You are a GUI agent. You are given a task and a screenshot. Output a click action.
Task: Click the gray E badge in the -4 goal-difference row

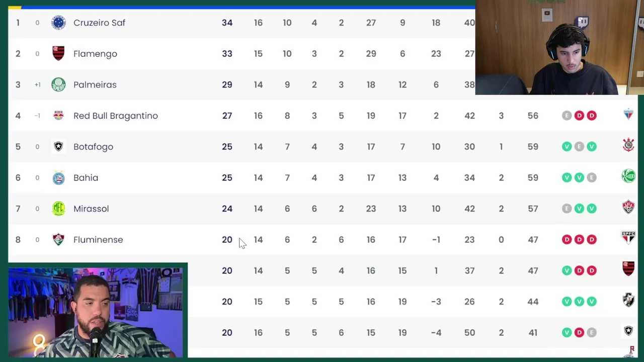point(592,332)
